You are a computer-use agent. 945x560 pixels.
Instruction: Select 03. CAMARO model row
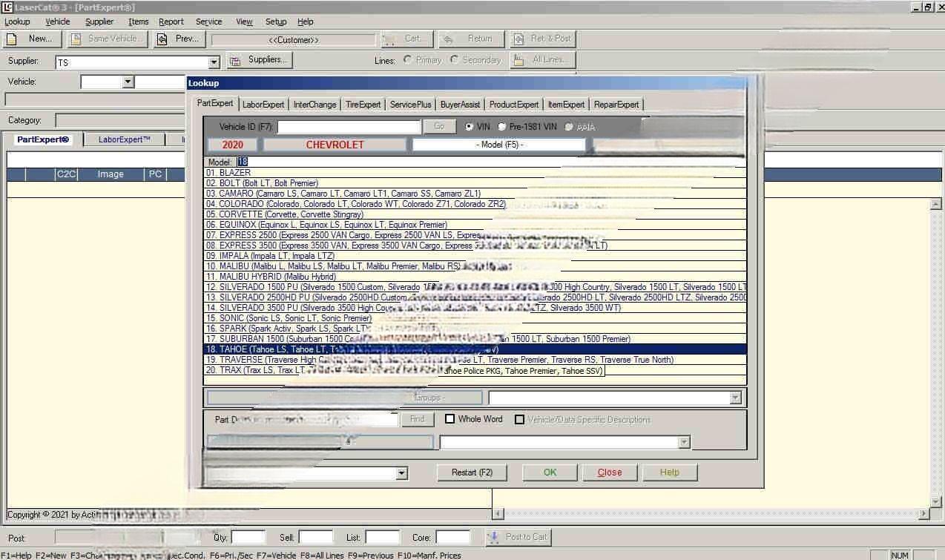coord(475,194)
